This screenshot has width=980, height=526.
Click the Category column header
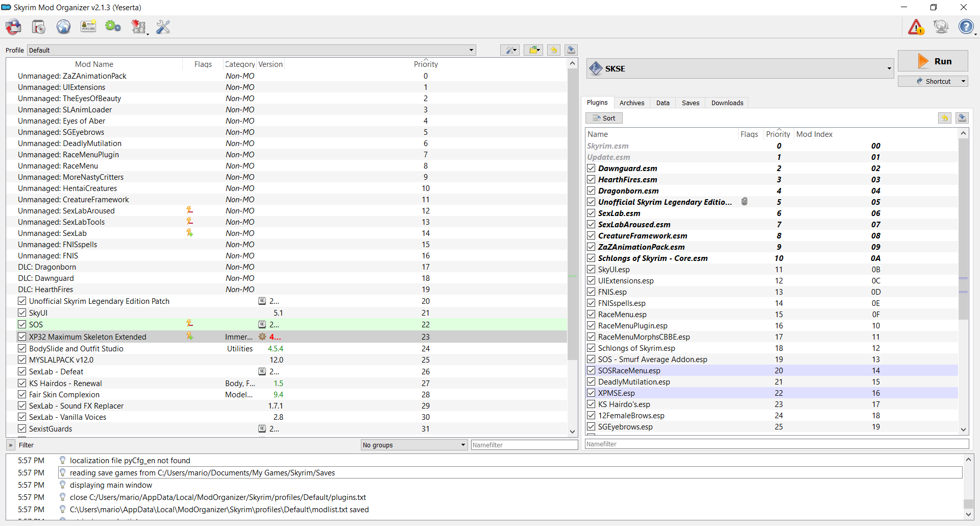[x=239, y=64]
